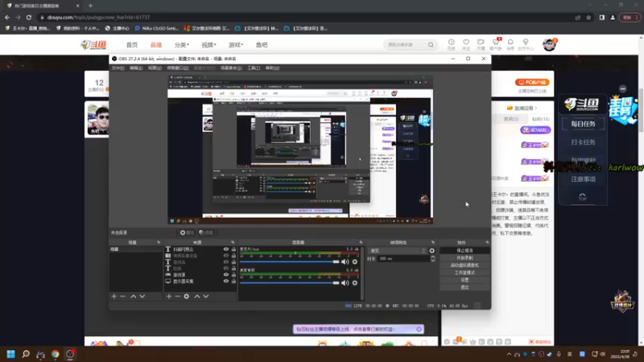Toggle lock of 游戏源 source
The image size is (644, 362).
click(233, 274)
